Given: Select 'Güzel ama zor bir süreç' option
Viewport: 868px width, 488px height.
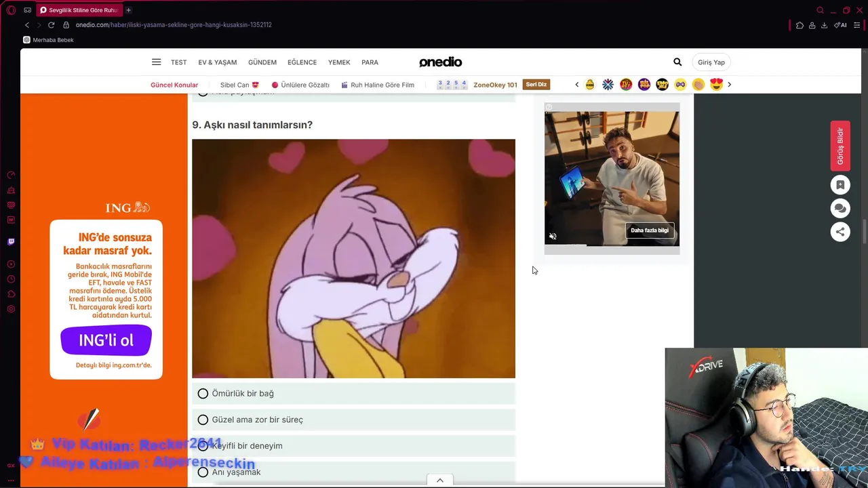Looking at the screenshot, I should pyautogui.click(x=353, y=420).
